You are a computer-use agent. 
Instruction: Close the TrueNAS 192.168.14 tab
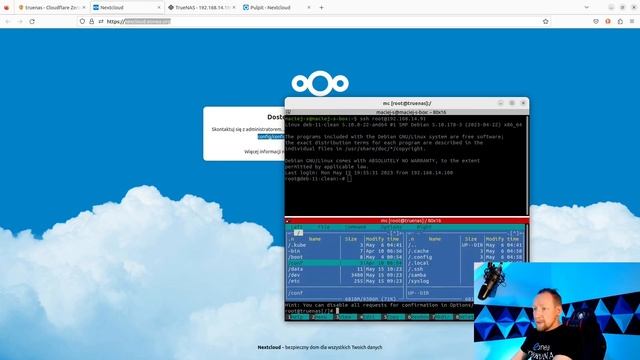tap(234, 7)
